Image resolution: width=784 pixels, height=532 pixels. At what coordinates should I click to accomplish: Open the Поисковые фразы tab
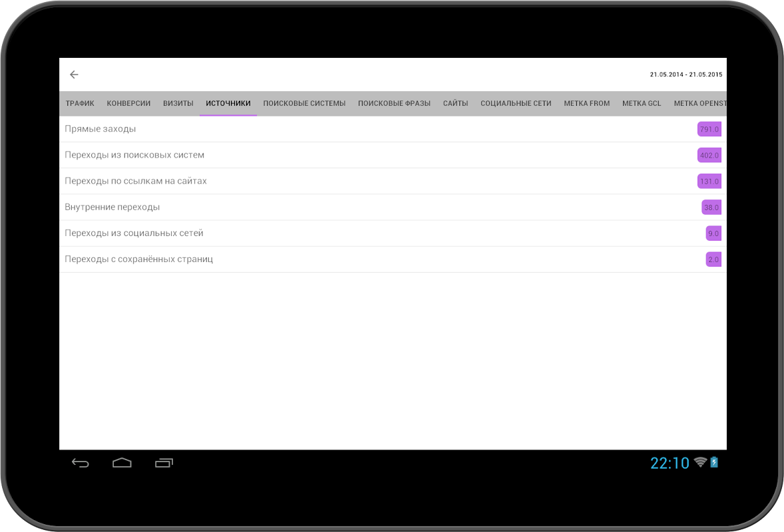tap(394, 103)
